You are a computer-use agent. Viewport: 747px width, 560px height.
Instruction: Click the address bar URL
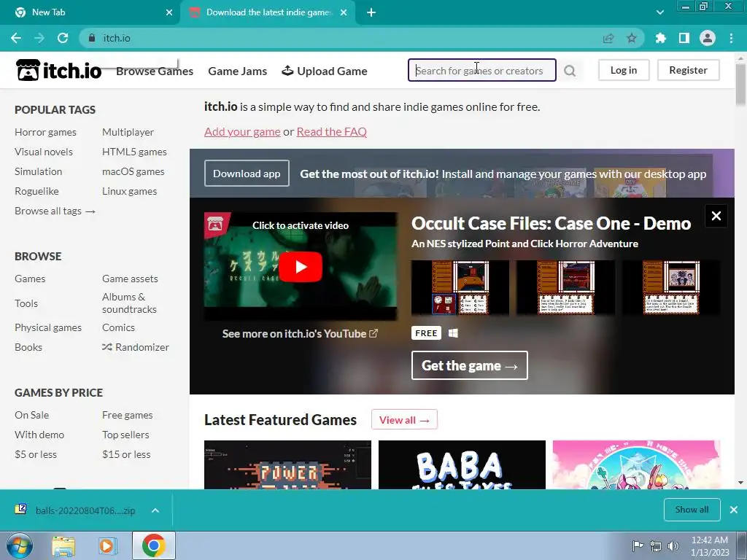pyautogui.click(x=117, y=38)
